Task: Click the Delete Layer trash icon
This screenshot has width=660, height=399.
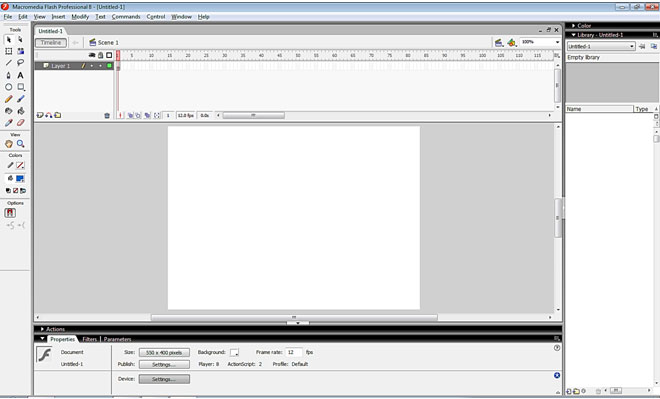Action: (x=107, y=115)
